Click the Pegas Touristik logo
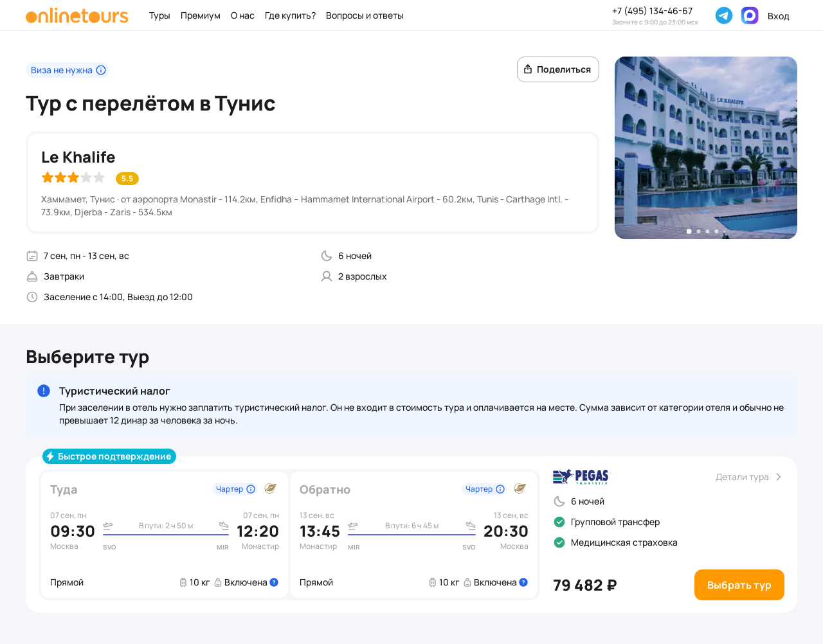The image size is (823, 644). [x=581, y=476]
